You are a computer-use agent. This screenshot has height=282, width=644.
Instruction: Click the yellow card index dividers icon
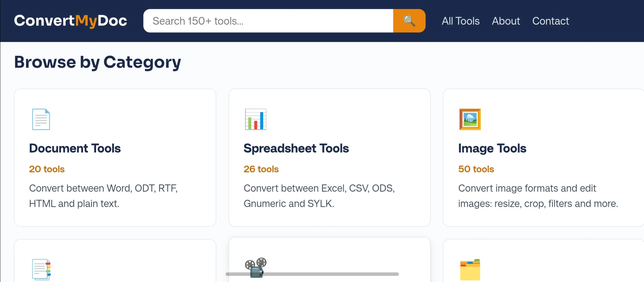coord(470,270)
